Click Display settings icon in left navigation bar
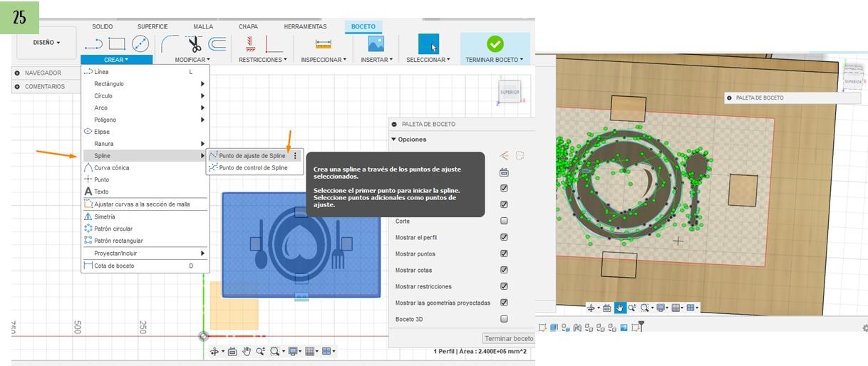868x366 pixels. click(x=294, y=351)
